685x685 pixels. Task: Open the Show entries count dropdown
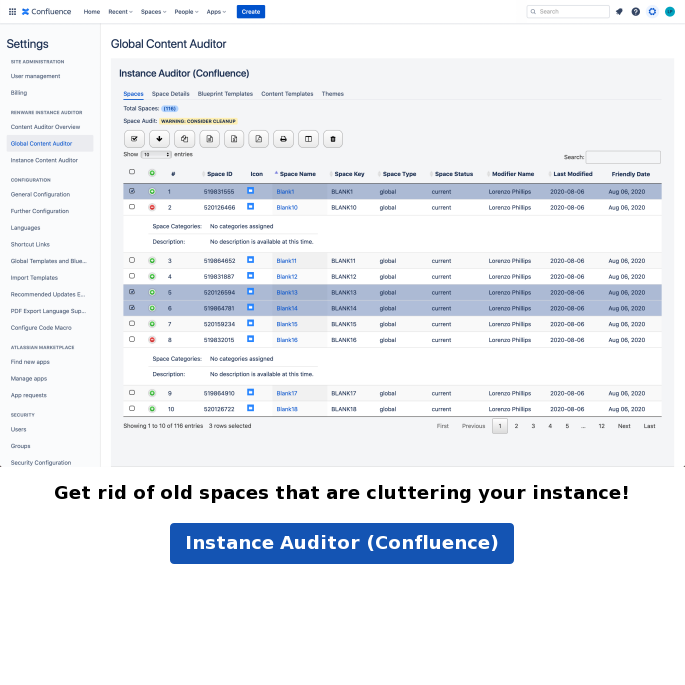click(x=156, y=155)
